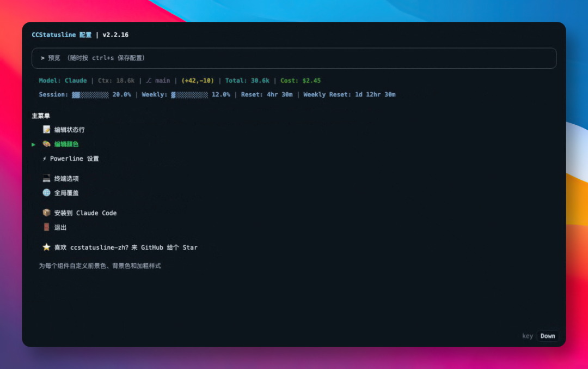588x369 pixels.
Task: Click the Reset: 4hr 30m segment
Action: [267, 95]
